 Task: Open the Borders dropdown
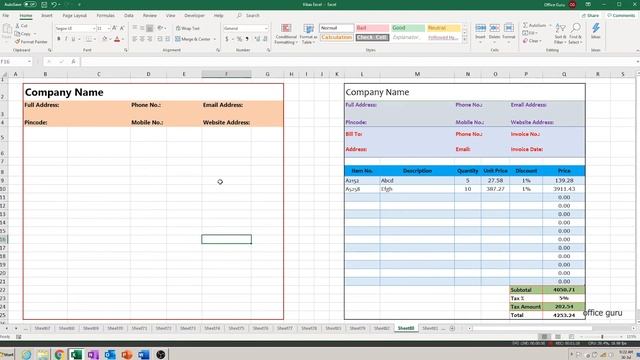click(95, 39)
